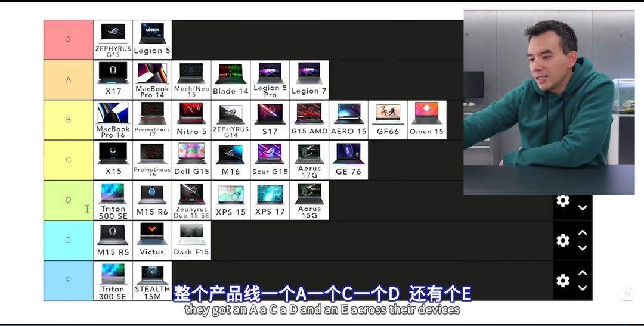Select the Dash F15 tile

click(x=191, y=241)
